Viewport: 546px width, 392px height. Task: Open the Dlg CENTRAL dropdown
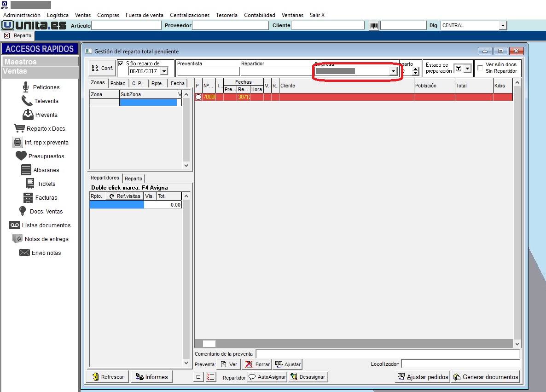(x=502, y=26)
